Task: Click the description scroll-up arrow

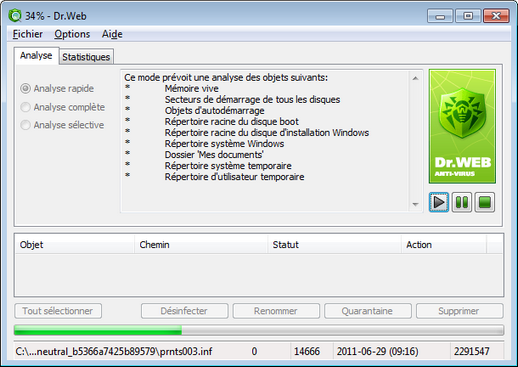Action: [415, 78]
